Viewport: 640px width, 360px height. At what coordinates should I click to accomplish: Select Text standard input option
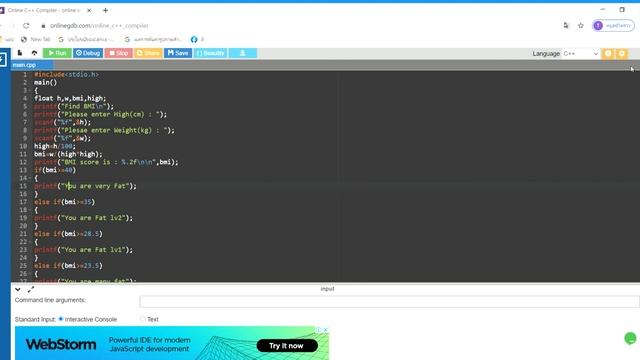click(142, 319)
